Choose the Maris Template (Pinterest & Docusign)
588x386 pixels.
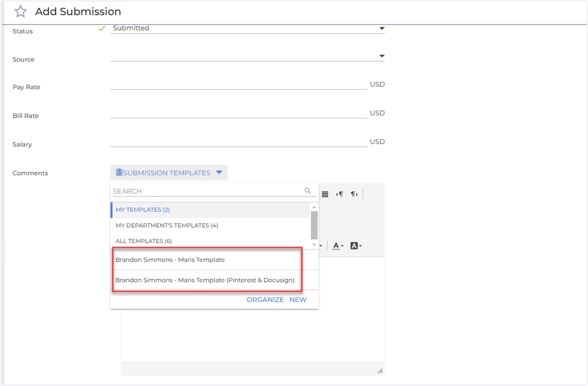tap(215, 280)
